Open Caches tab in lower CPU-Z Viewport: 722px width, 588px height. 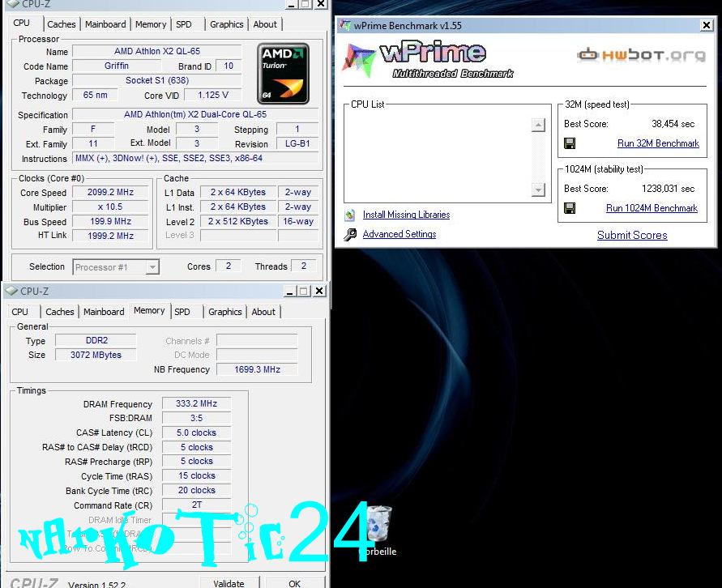[59, 312]
